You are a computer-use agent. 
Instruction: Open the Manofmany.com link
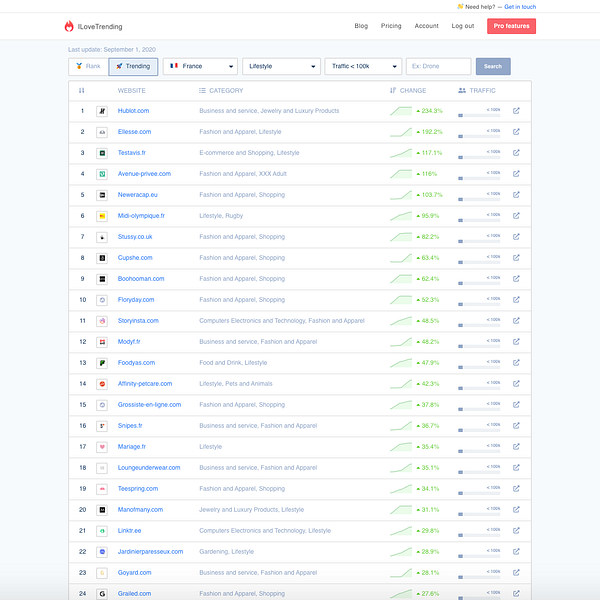[140, 510]
